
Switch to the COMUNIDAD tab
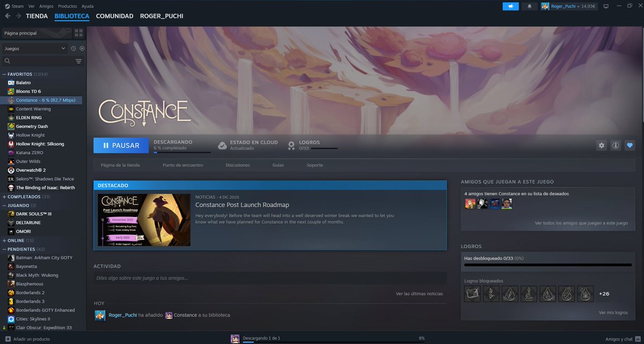click(114, 16)
